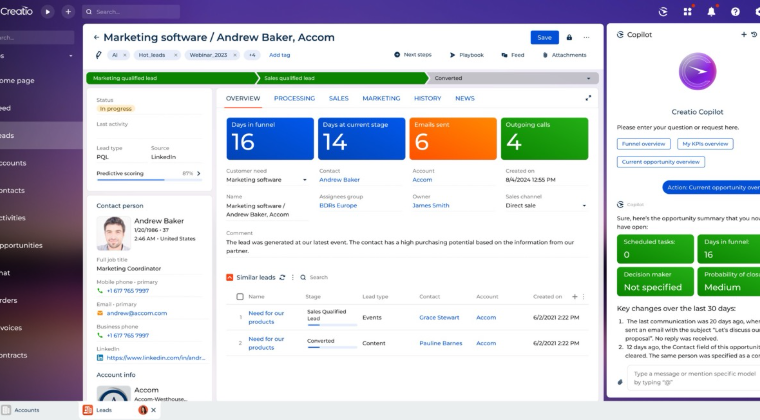
Task: Open the notifications bell
Action: 711,12
